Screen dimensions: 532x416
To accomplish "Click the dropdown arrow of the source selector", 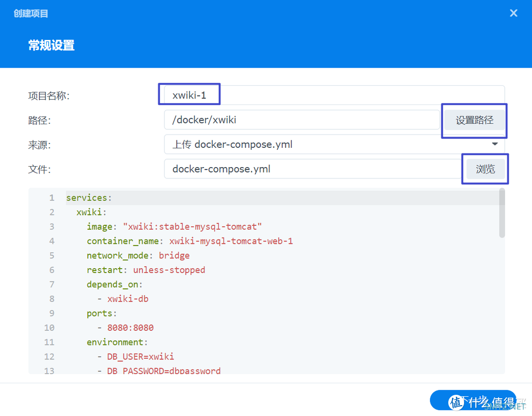I will pos(495,144).
